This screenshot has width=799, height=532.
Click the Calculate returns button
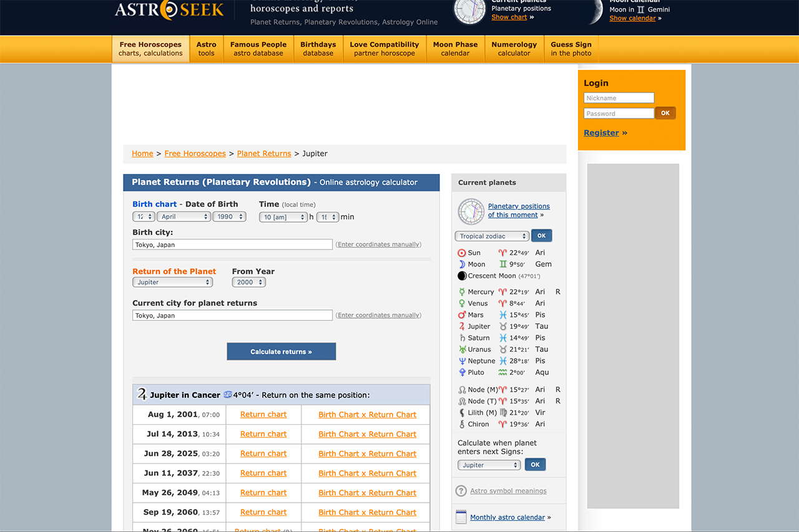coord(282,352)
